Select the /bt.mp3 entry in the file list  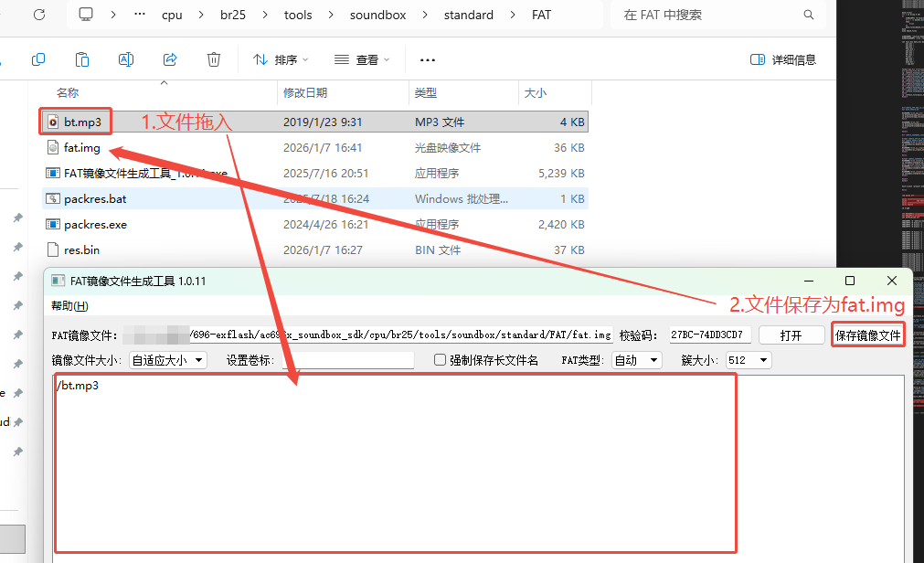[x=78, y=386]
